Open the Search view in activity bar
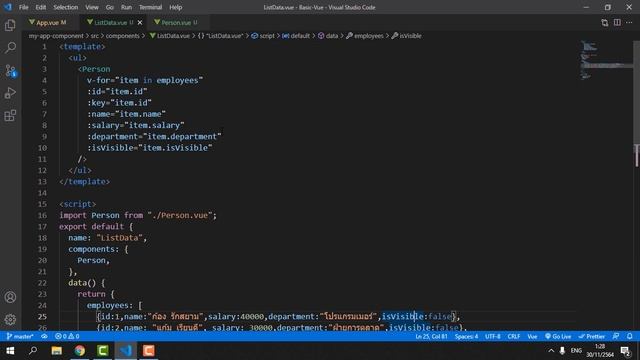The image size is (640, 360). point(10,48)
